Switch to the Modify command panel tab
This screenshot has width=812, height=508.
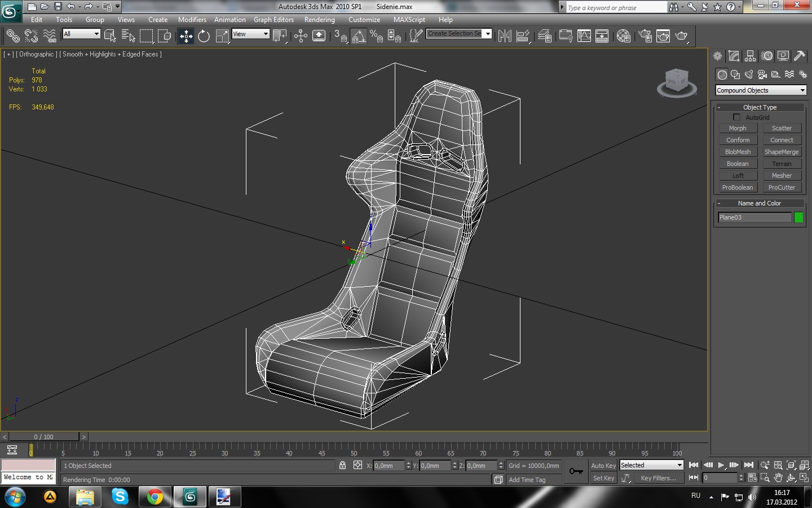[734, 56]
